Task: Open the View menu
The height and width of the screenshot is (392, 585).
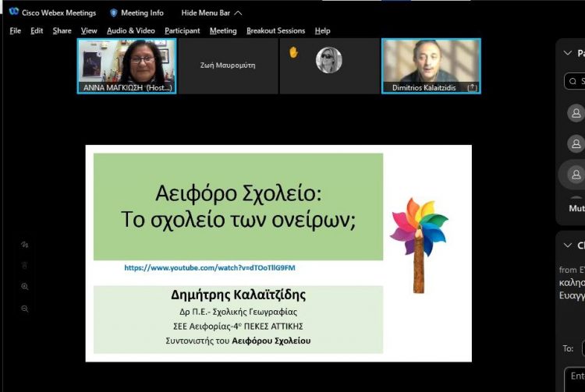Action: pyautogui.click(x=89, y=31)
